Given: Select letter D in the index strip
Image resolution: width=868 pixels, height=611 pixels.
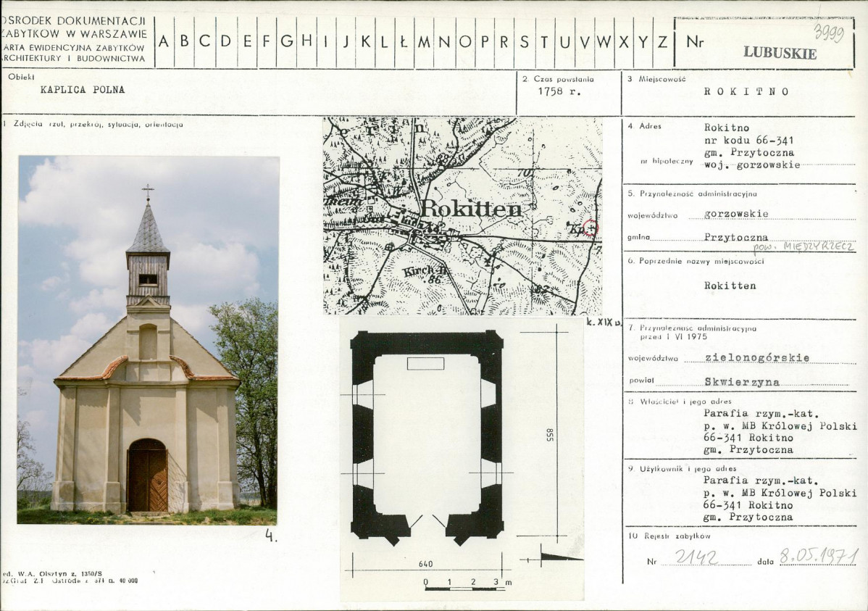Looking at the screenshot, I should click(x=226, y=41).
